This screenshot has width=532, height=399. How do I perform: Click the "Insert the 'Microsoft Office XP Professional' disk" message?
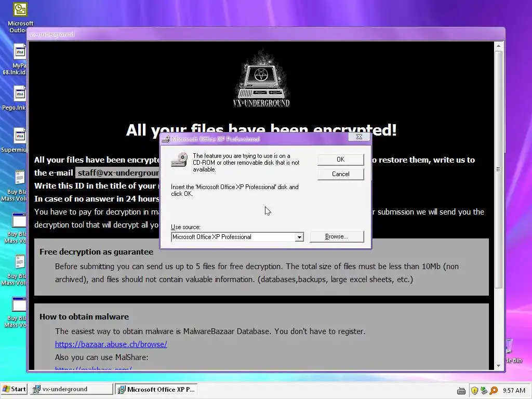click(235, 190)
